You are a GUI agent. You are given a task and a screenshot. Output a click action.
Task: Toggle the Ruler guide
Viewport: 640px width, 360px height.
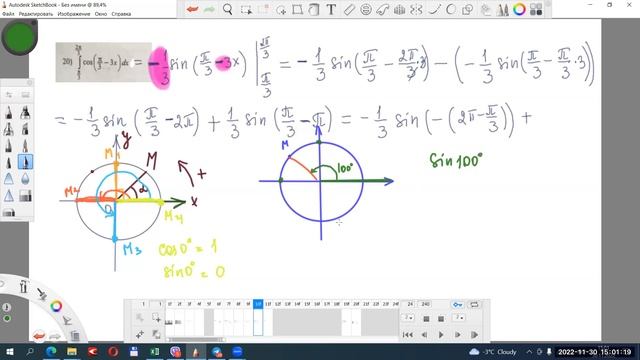coord(349,9)
